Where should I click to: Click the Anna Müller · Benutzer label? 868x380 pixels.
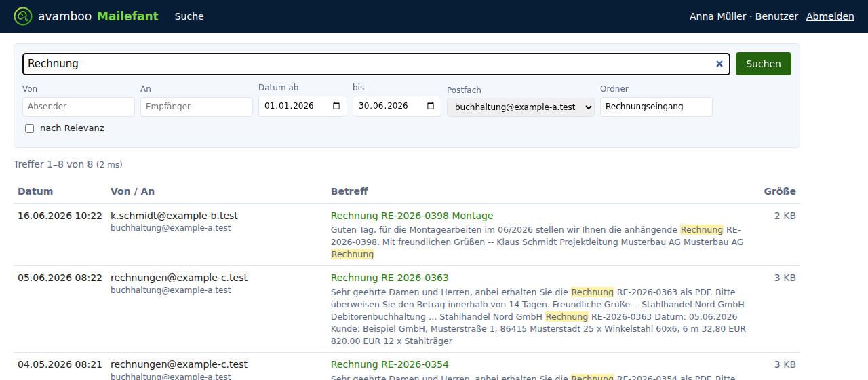pyautogui.click(x=744, y=16)
